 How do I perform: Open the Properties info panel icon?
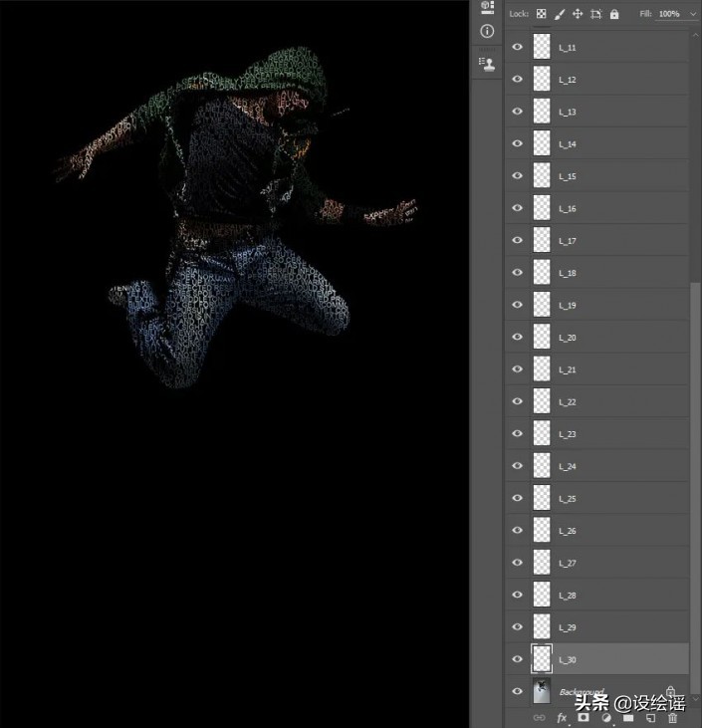pyautogui.click(x=487, y=32)
